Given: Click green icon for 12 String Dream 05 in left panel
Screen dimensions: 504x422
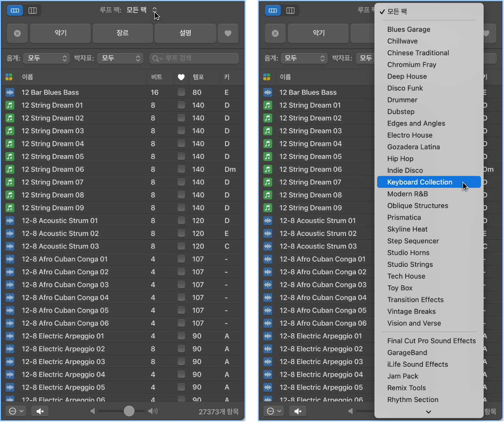Looking at the screenshot, I should [x=10, y=156].
